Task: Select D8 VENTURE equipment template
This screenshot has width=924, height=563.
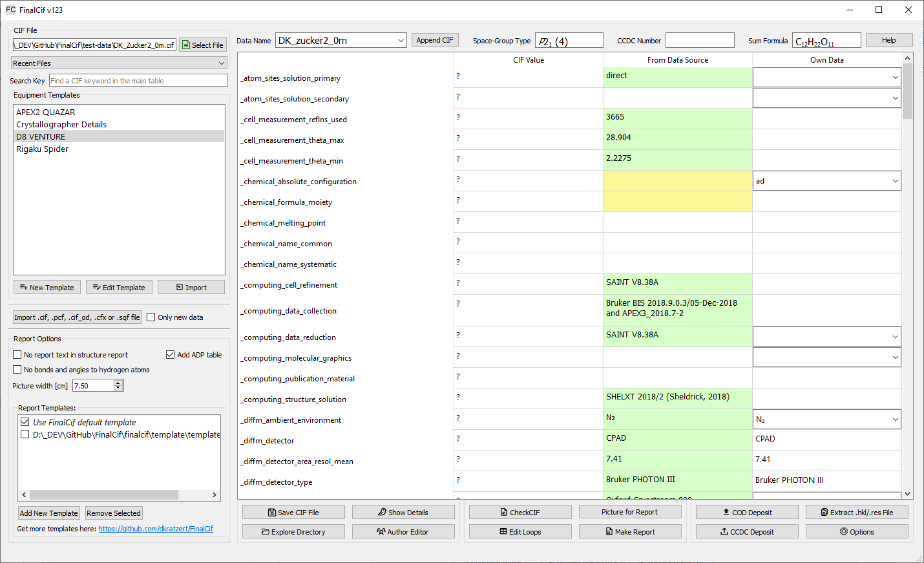Action: point(41,137)
